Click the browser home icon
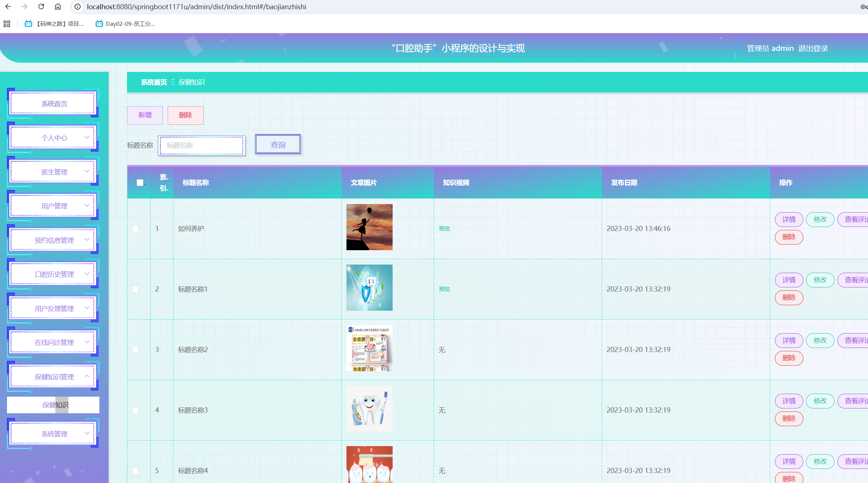 pyautogui.click(x=58, y=7)
